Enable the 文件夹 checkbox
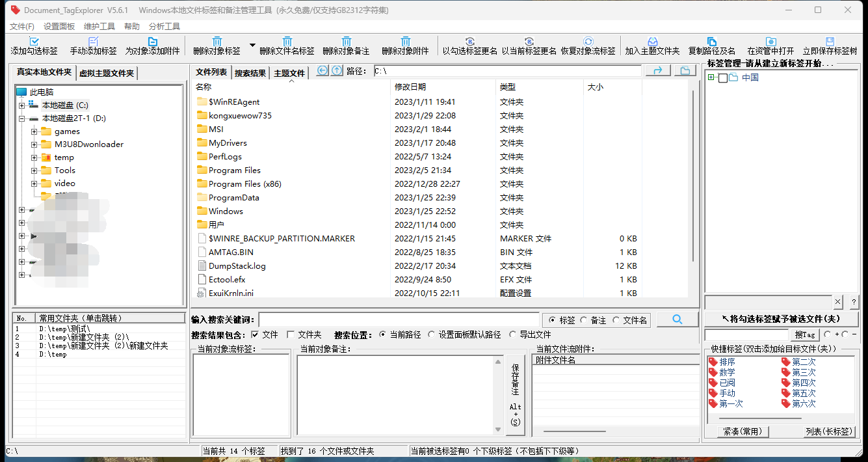Screen dimensions: 868x462 (291, 334)
